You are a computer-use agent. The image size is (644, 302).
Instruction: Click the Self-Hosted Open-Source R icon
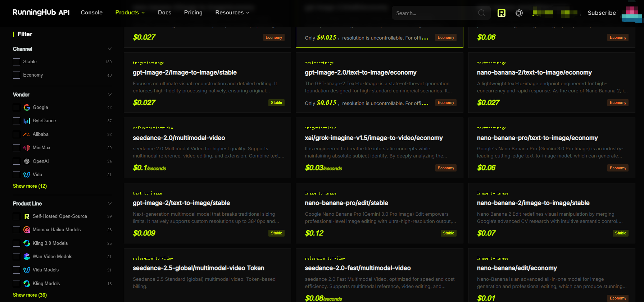pyautogui.click(x=27, y=216)
